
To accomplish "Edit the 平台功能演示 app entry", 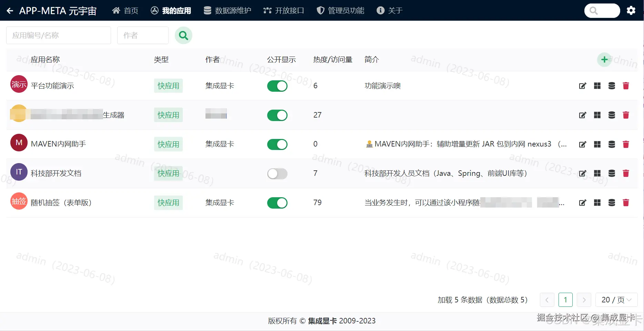I will pyautogui.click(x=582, y=86).
